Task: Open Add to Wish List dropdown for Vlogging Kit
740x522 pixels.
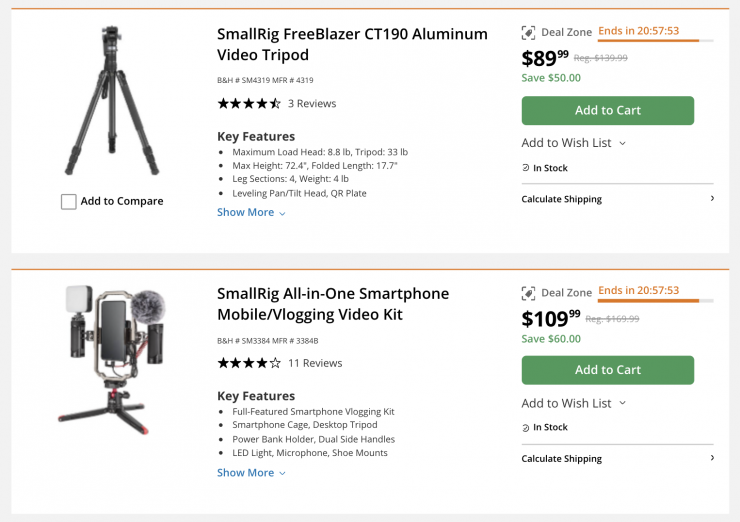Action: pyautogui.click(x=573, y=403)
